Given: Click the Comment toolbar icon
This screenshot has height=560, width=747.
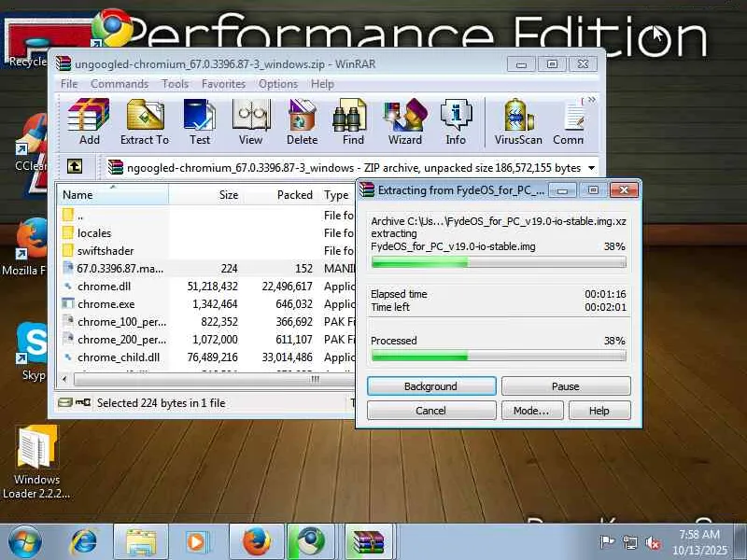Looking at the screenshot, I should (569, 122).
